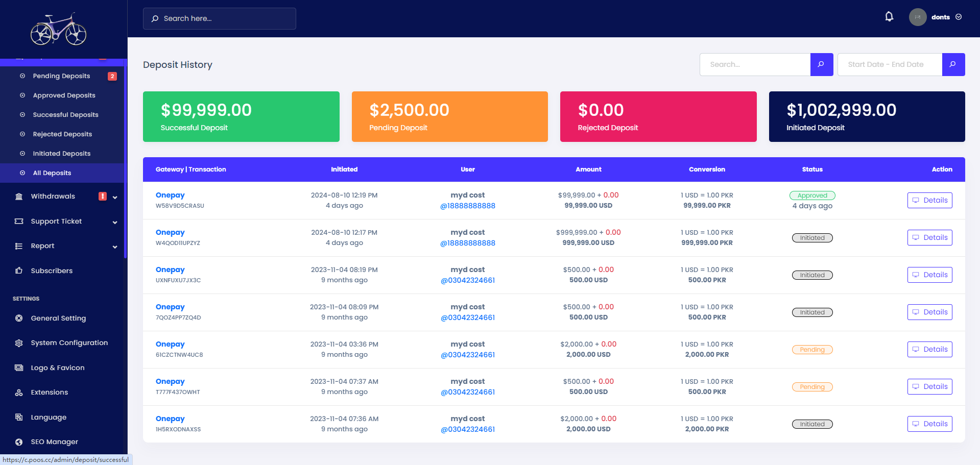The width and height of the screenshot is (980, 465).
Task: Click the SEO Manager globe icon
Action: pyautogui.click(x=19, y=442)
